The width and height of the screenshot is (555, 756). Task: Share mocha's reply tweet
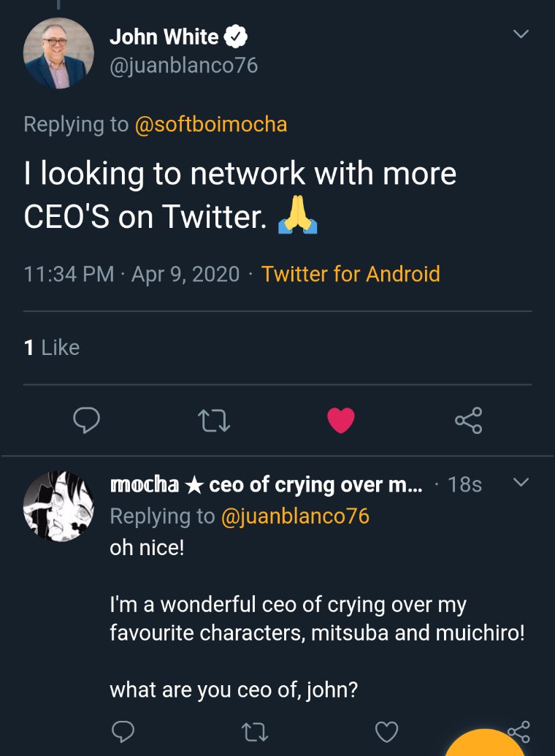click(x=518, y=731)
